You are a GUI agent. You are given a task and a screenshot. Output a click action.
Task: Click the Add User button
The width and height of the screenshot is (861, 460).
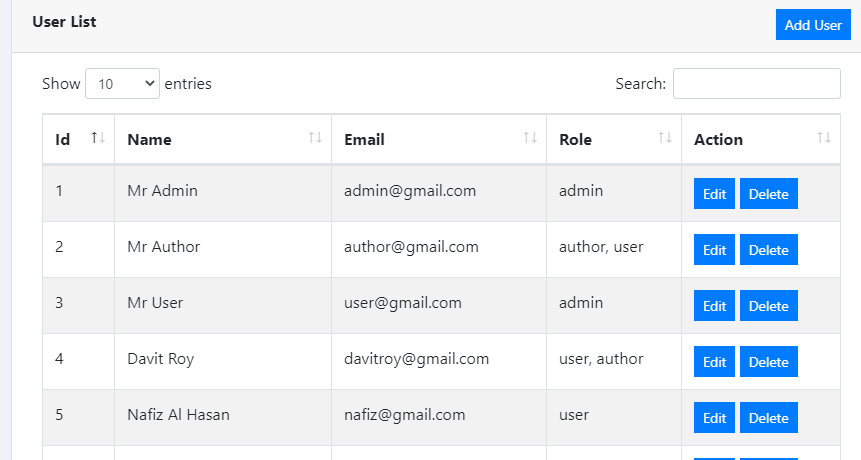pyautogui.click(x=812, y=25)
